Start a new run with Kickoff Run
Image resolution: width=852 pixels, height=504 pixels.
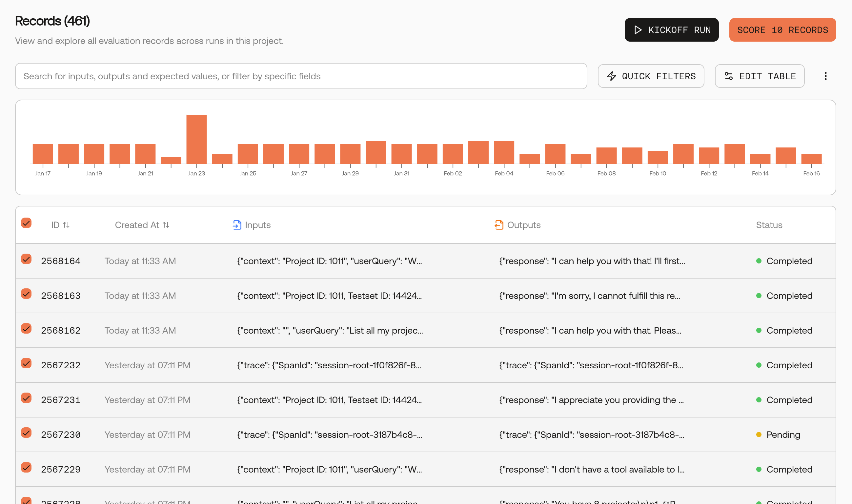(x=671, y=30)
